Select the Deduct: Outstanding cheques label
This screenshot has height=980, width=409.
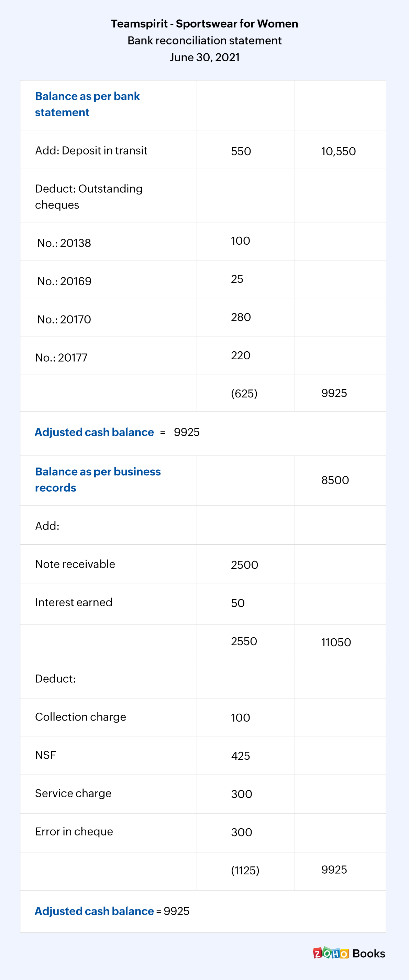(89, 197)
